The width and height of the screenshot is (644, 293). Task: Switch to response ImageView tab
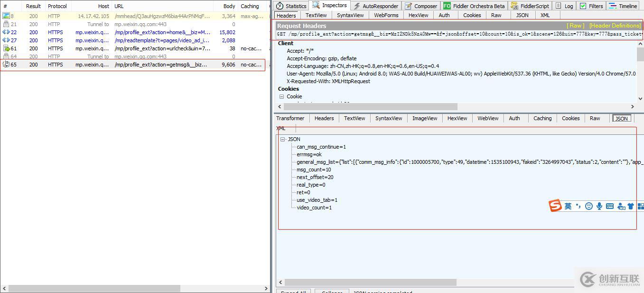(424, 118)
